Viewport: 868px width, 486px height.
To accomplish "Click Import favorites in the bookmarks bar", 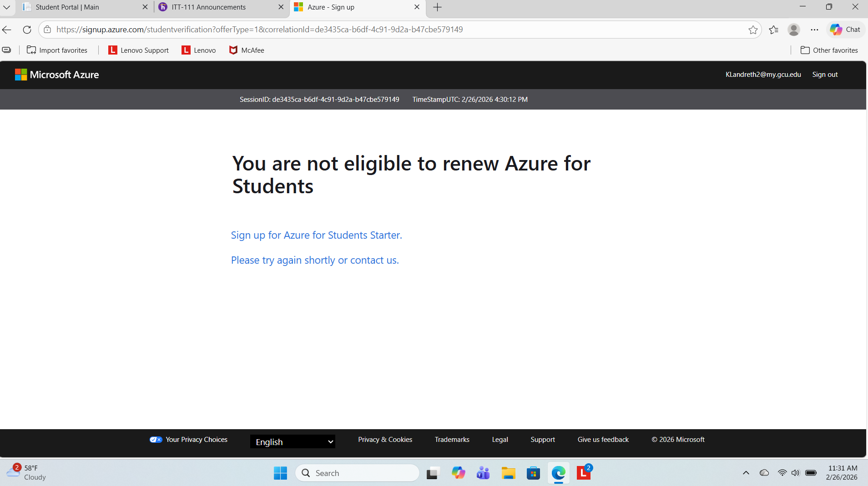I will click(57, 50).
